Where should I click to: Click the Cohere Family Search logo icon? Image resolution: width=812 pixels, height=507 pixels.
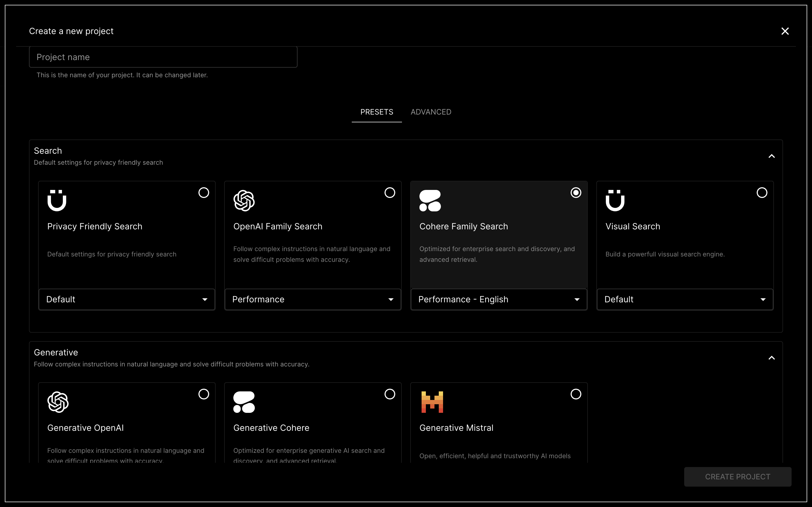pyautogui.click(x=430, y=201)
